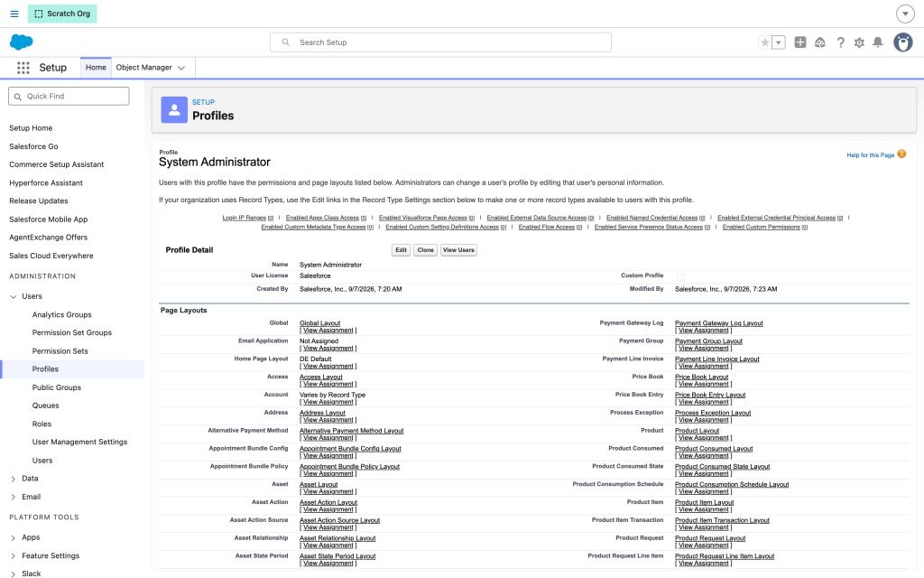Open the Object Manager tab

(x=143, y=68)
